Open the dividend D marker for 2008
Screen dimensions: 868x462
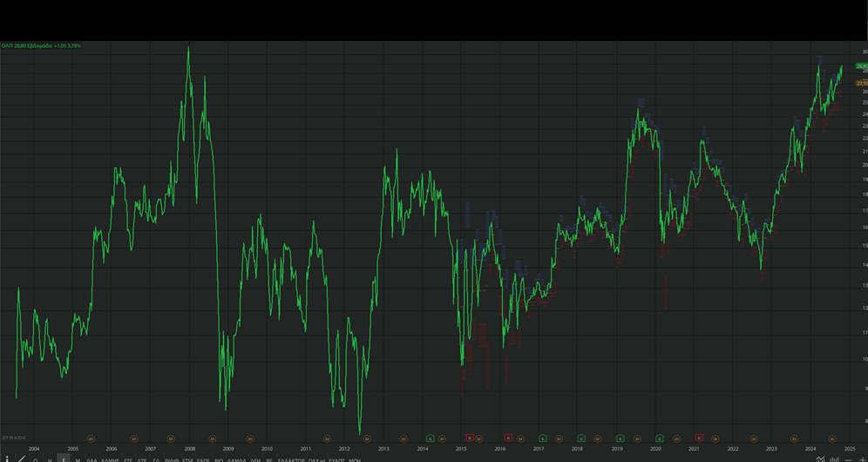point(213,438)
